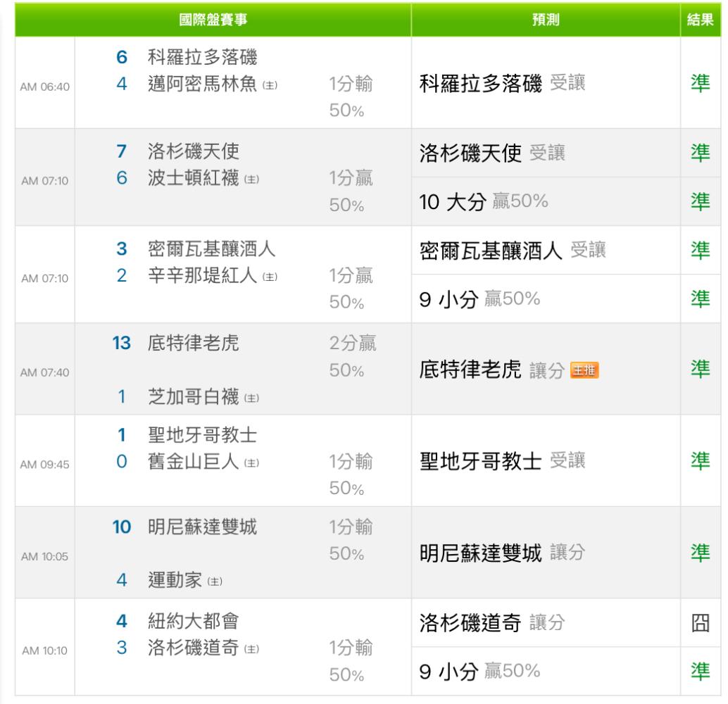
Task: Open the 底特律老虎 讓分 prediction
Action: point(492,370)
